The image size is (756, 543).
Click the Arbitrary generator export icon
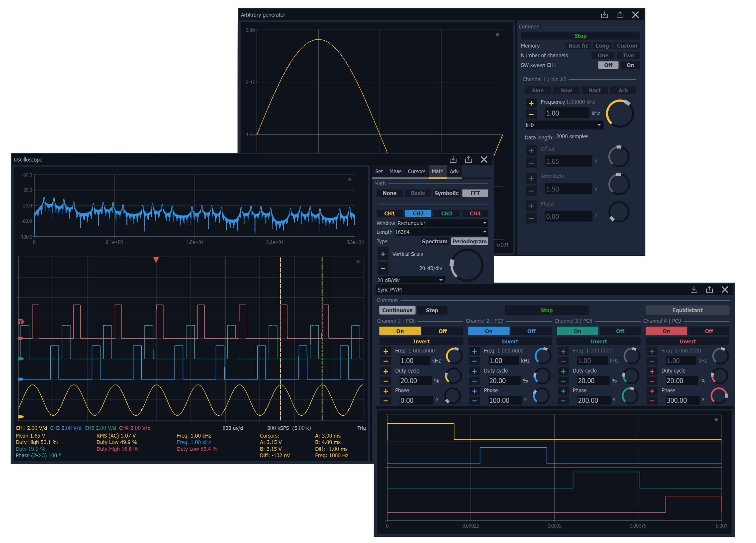[x=620, y=15]
